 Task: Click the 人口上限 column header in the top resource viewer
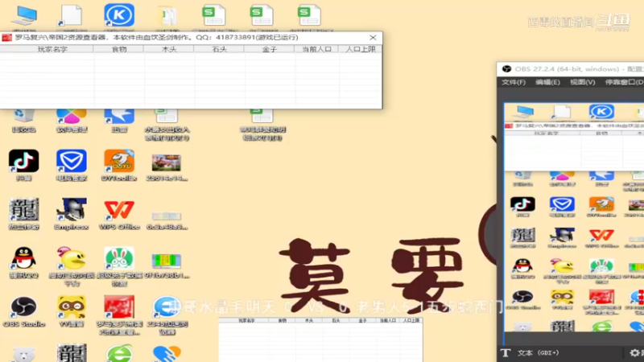coord(360,49)
